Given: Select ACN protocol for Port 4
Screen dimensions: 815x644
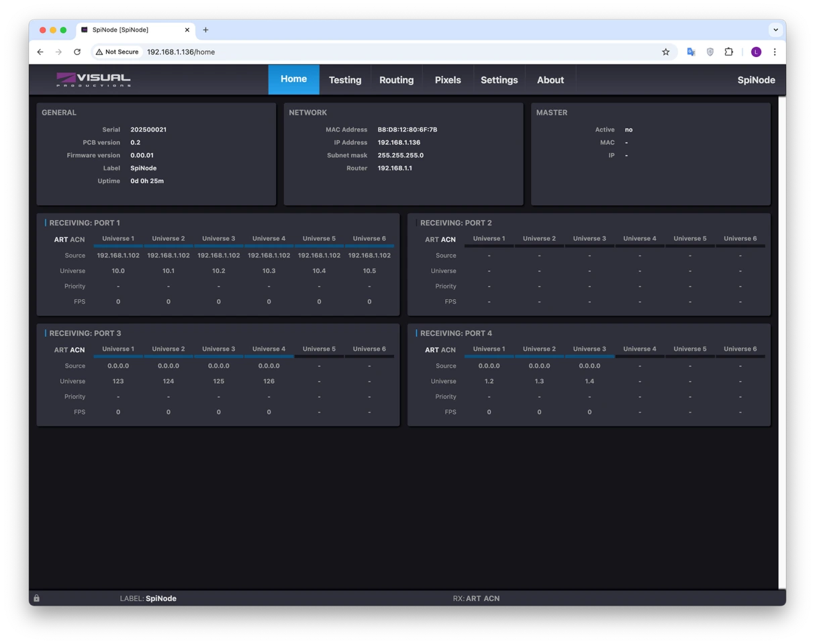Looking at the screenshot, I should (448, 350).
